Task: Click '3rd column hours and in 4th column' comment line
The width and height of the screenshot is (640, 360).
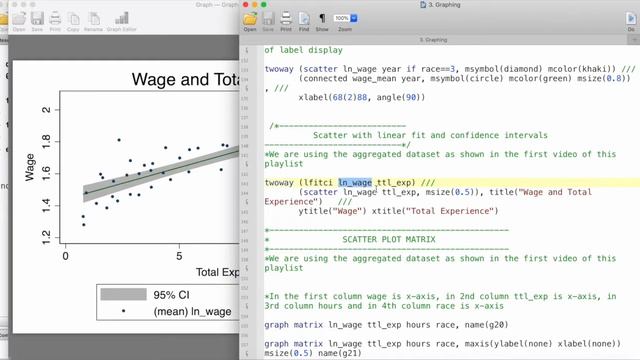Action: point(384,306)
